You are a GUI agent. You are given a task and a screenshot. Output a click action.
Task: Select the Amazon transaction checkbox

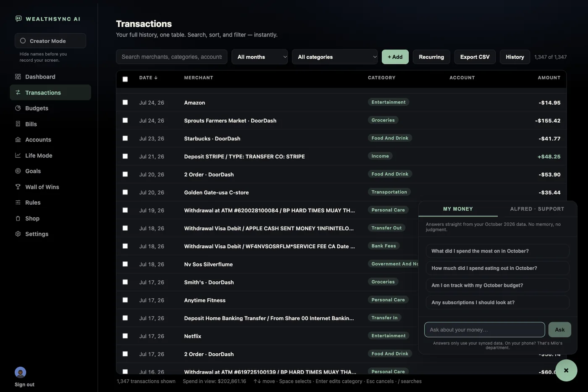125,102
